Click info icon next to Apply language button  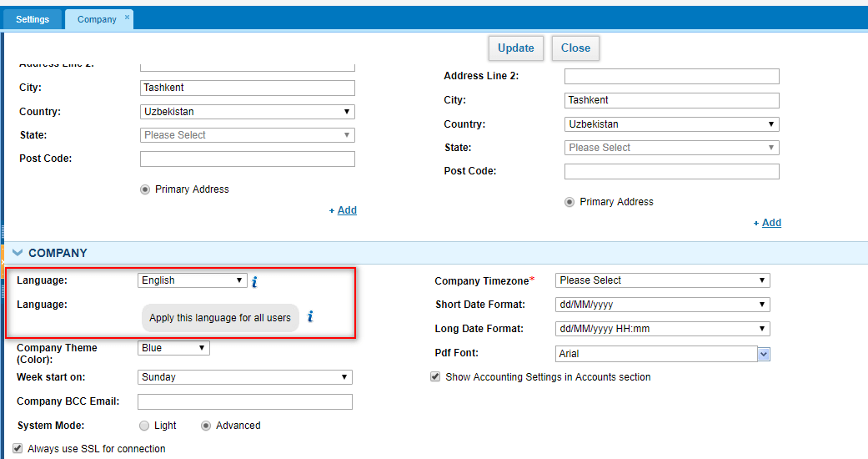pos(310,316)
